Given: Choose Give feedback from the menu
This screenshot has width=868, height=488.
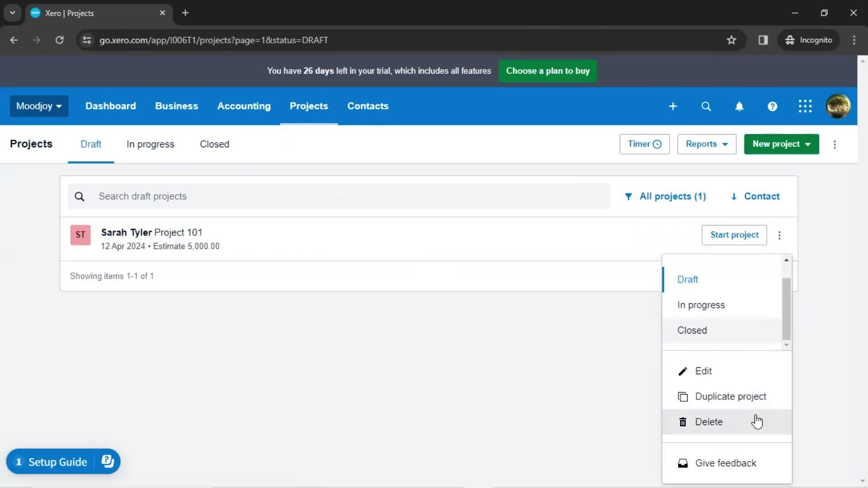Looking at the screenshot, I should click(727, 464).
